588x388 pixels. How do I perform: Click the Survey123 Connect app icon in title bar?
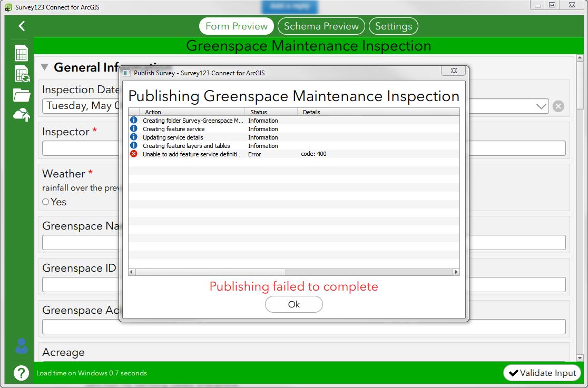8,7
